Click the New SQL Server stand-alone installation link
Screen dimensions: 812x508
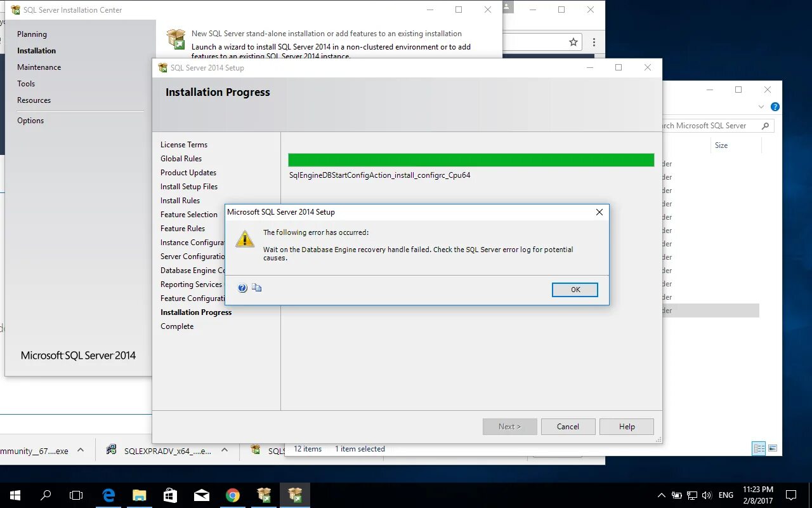click(x=327, y=34)
